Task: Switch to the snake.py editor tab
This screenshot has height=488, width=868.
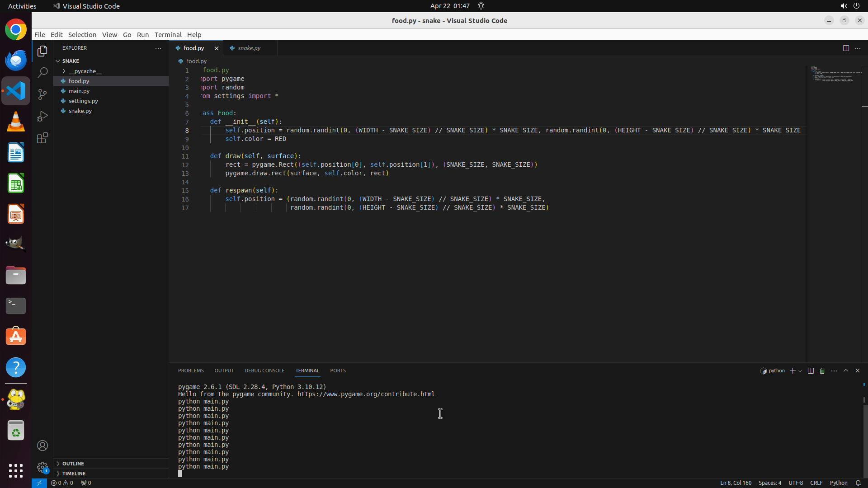Action: click(x=249, y=48)
